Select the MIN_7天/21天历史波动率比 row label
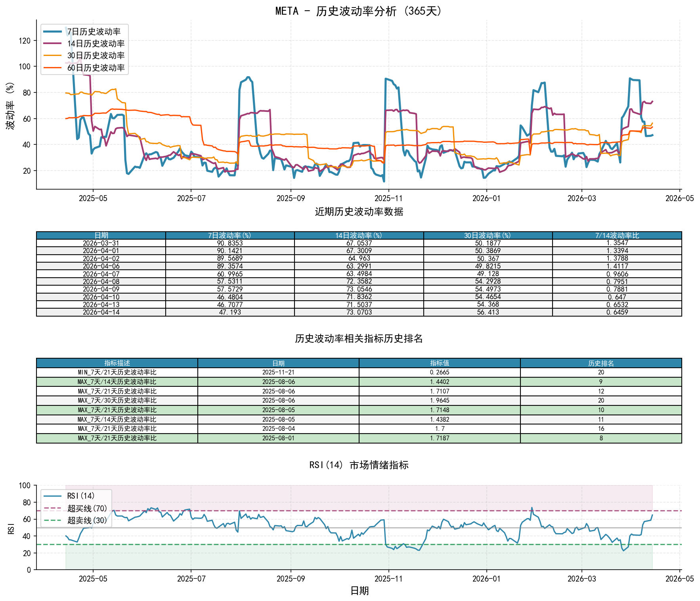The width and height of the screenshot is (700, 601). point(117,373)
